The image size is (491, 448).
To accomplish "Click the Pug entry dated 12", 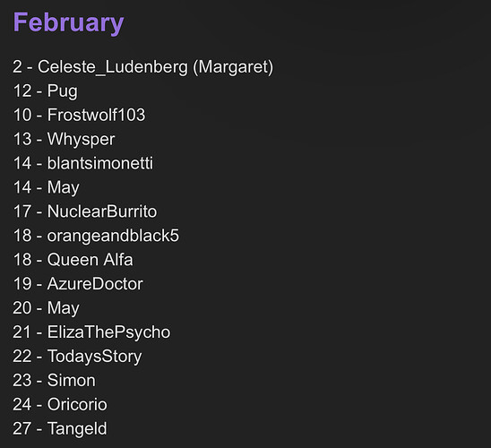I will pyautogui.click(x=45, y=91).
